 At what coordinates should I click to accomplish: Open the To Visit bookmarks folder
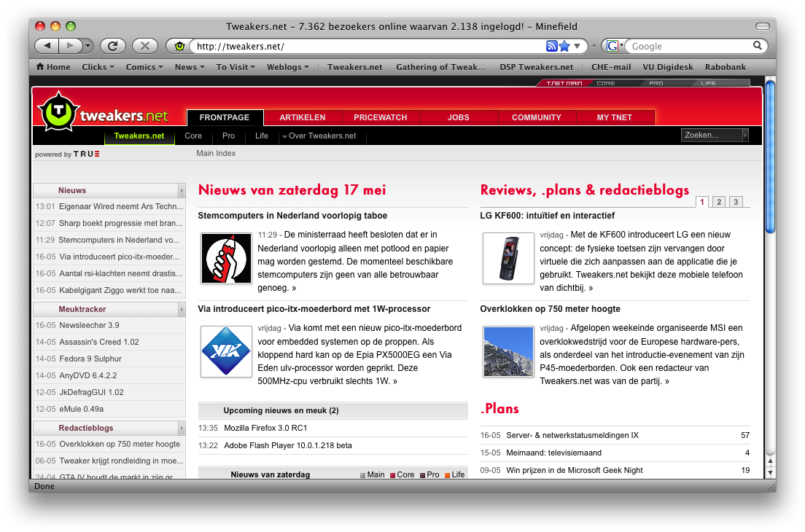pyautogui.click(x=235, y=67)
